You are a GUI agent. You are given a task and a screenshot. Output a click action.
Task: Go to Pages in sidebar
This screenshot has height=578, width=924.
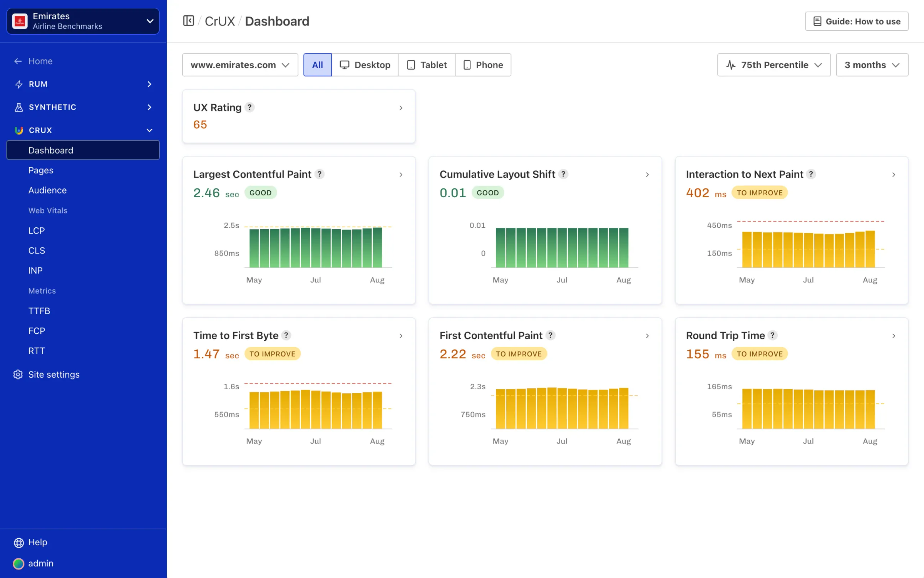[41, 170]
